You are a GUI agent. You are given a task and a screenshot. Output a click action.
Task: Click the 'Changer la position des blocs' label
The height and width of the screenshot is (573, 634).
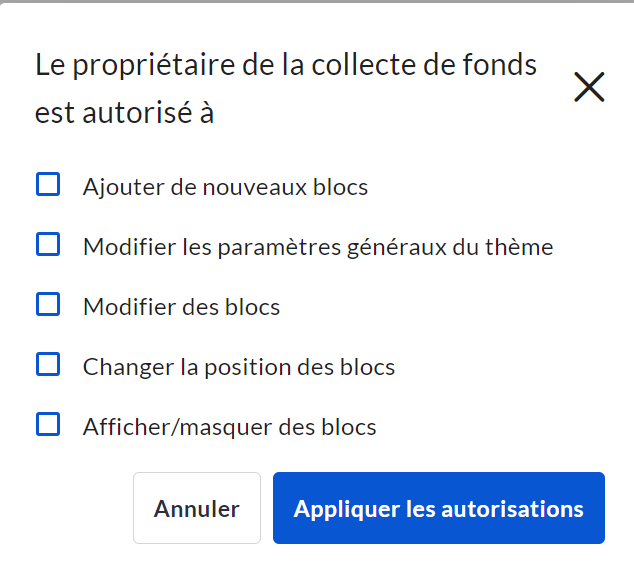pyautogui.click(x=239, y=367)
